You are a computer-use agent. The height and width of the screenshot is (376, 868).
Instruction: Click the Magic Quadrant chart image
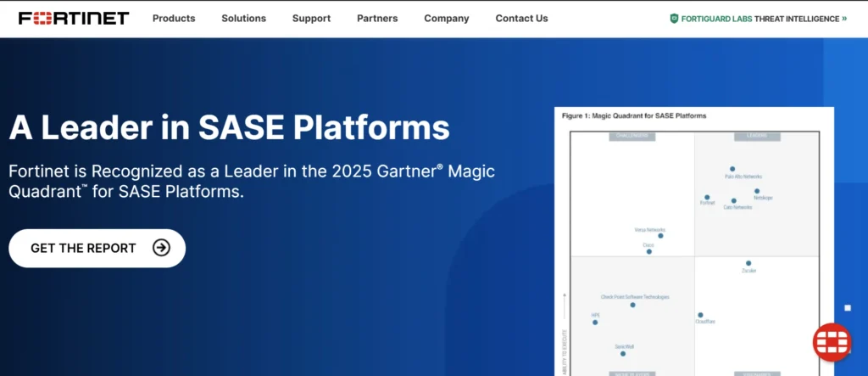(694, 242)
